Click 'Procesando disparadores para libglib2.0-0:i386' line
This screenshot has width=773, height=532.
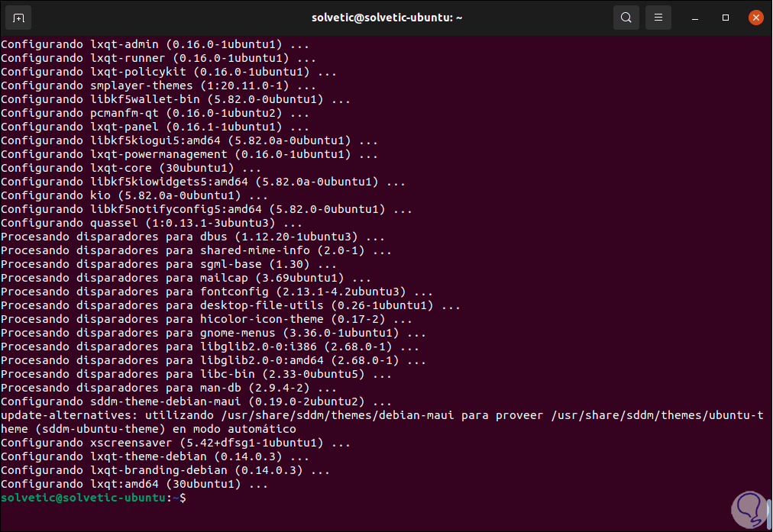tap(210, 347)
